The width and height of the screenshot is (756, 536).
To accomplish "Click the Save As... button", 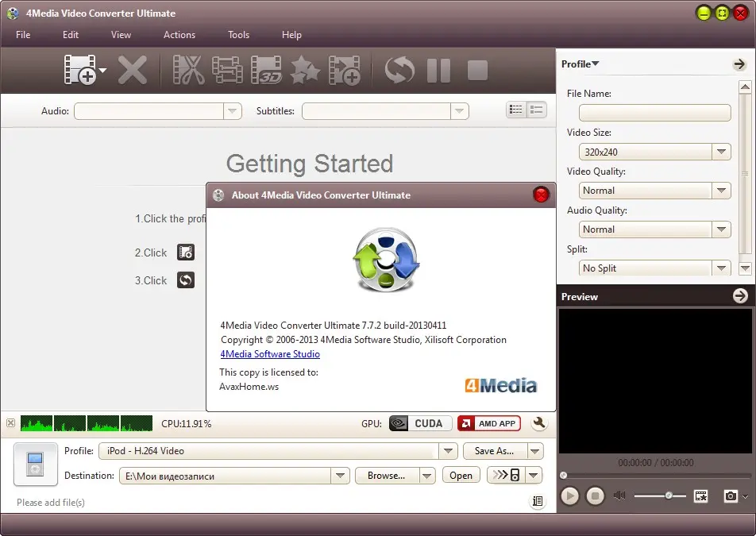I will [x=494, y=451].
